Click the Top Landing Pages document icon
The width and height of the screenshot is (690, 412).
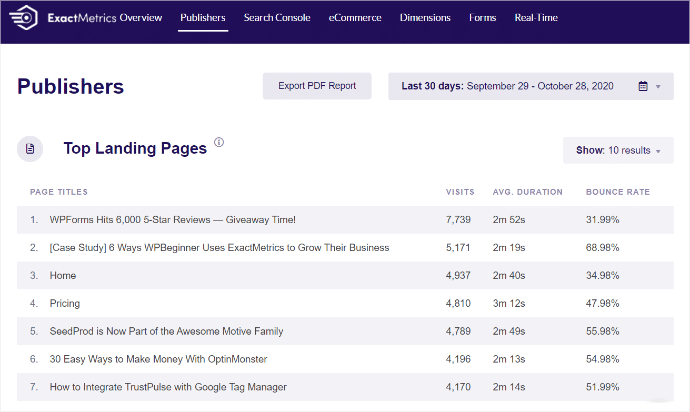30,149
